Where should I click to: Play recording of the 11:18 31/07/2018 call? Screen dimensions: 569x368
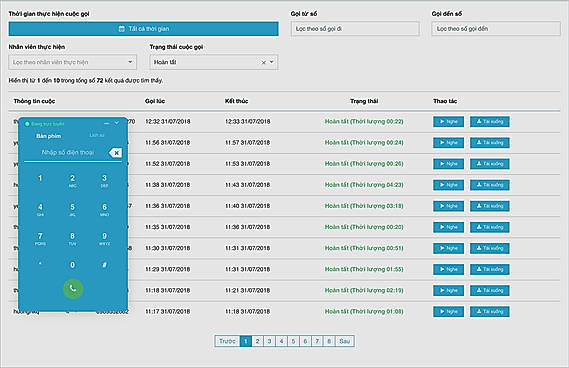point(448,290)
